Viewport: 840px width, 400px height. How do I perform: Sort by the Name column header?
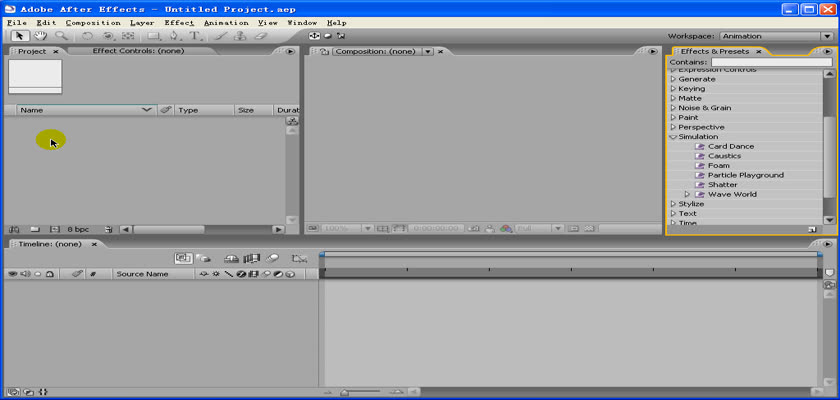[87, 110]
